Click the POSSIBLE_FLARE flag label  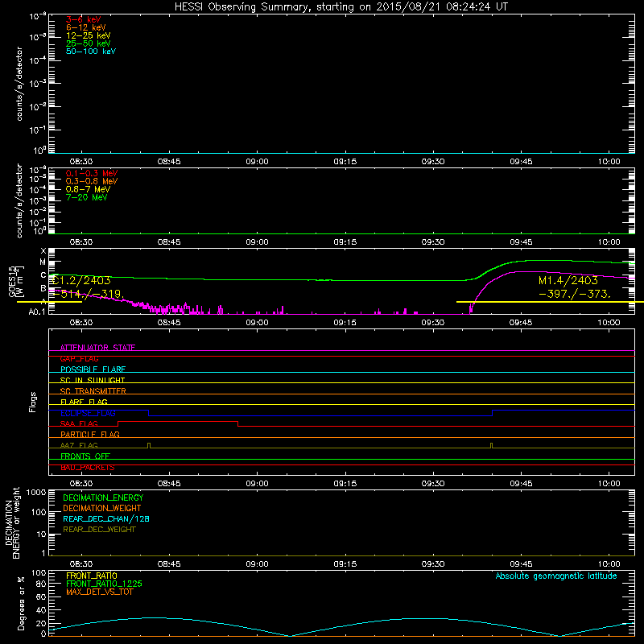tap(93, 369)
